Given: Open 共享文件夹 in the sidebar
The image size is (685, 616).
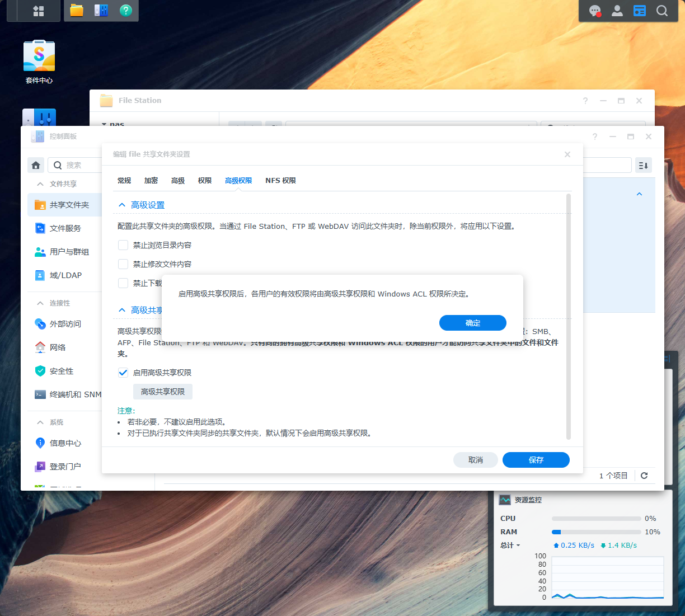Looking at the screenshot, I should tap(64, 205).
